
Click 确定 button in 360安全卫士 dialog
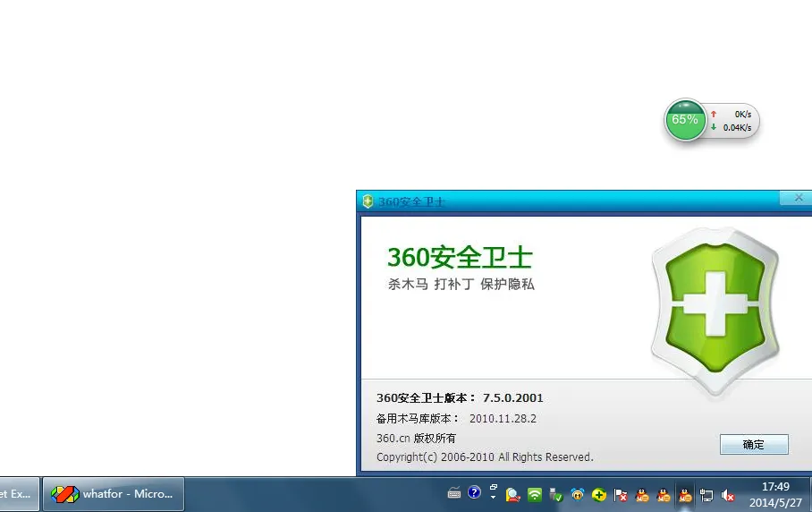(754, 445)
